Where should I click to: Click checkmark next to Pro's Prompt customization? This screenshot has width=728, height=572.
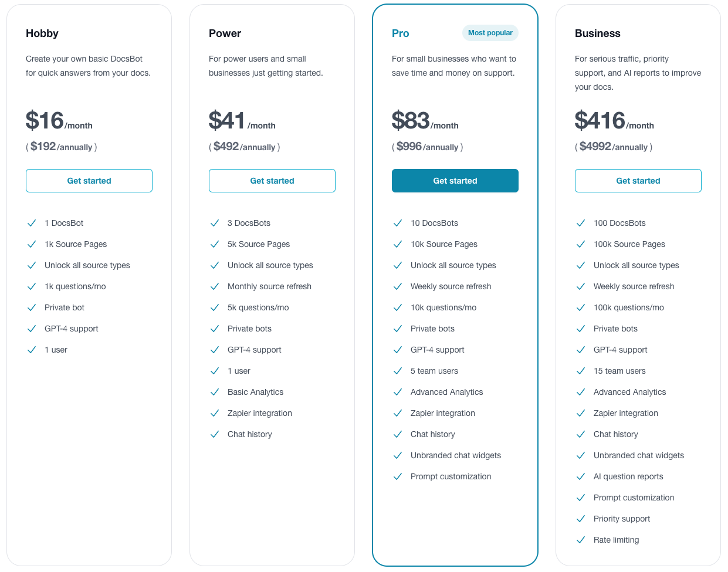click(398, 476)
